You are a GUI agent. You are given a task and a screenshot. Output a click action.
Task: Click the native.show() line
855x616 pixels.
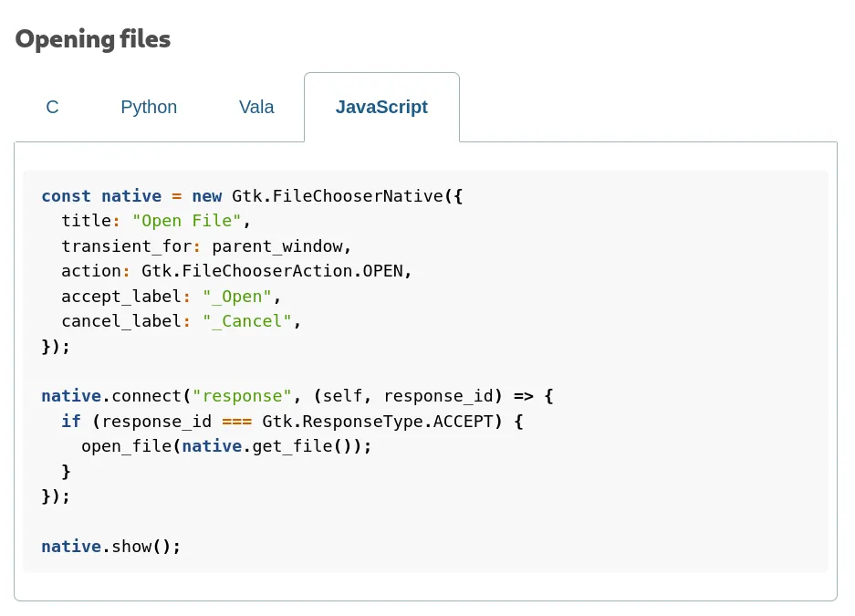111,547
